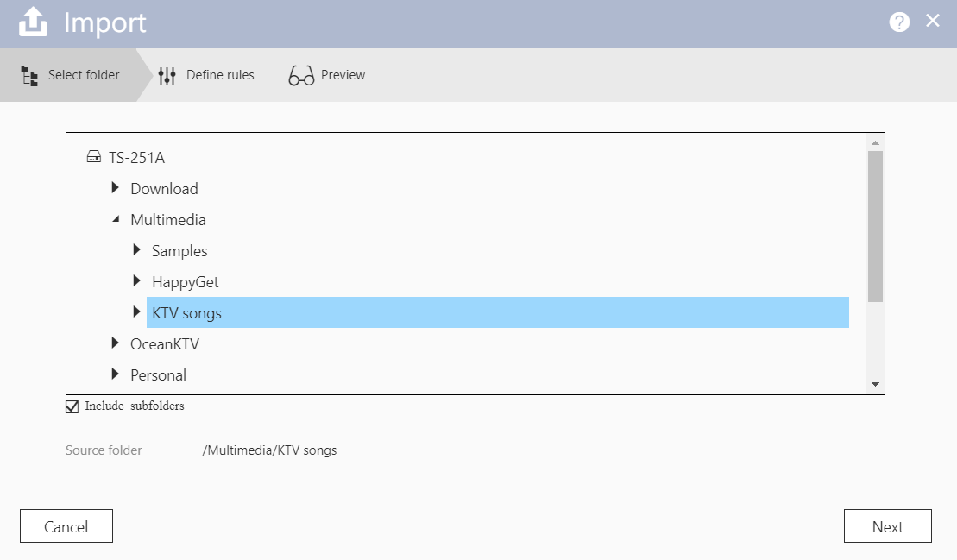
Task: Go to the Define rules step
Action: point(219,75)
